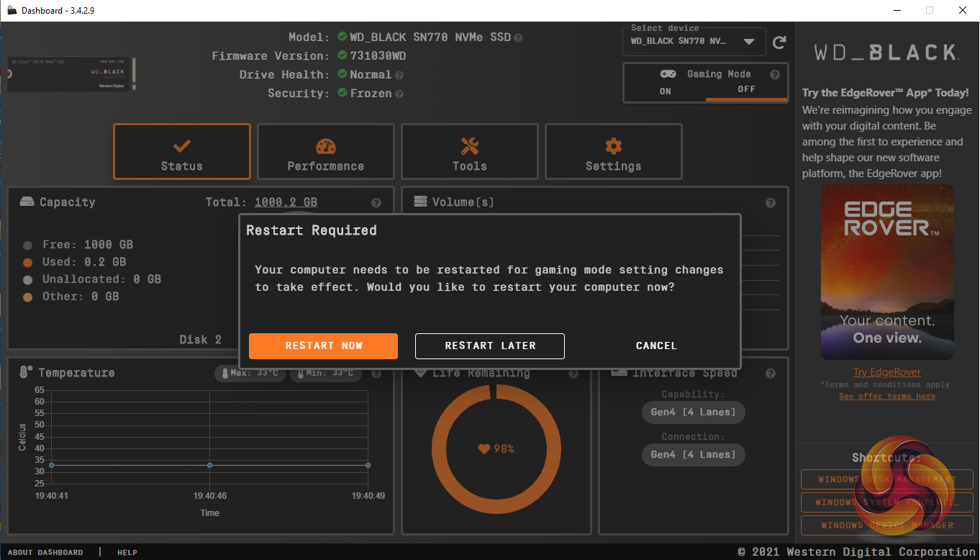Open Windows System Properties shortcut
980x560 pixels.
(887, 502)
